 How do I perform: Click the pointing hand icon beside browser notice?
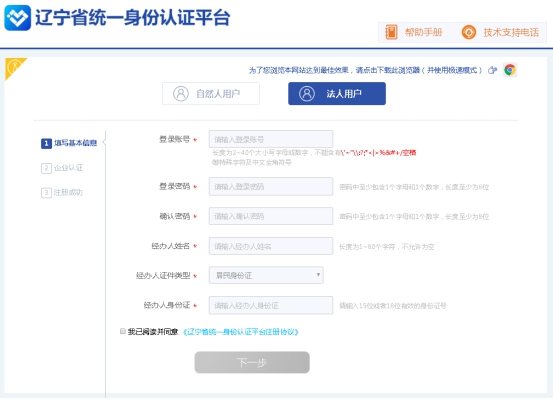tap(492, 70)
